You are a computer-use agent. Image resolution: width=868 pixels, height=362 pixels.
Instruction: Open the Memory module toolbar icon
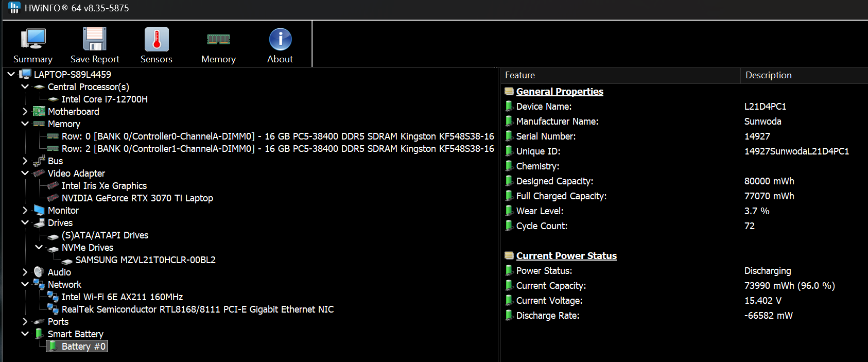point(218,39)
